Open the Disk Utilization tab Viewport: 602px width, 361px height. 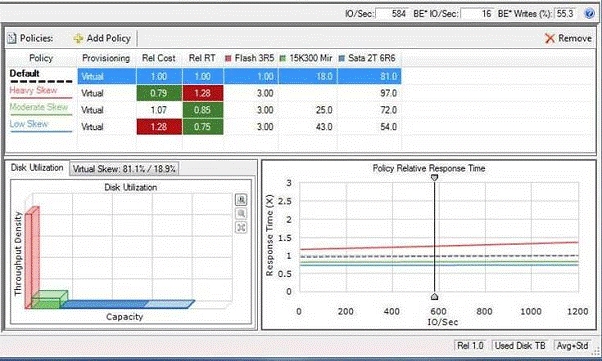(37, 168)
